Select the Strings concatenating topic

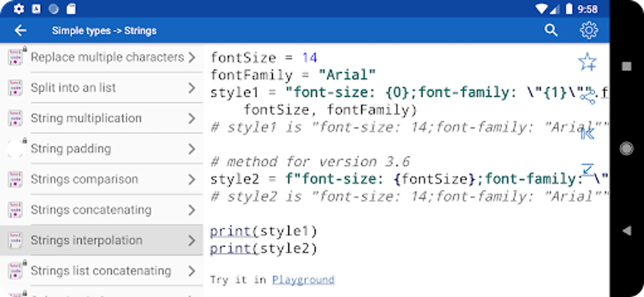[x=91, y=210]
